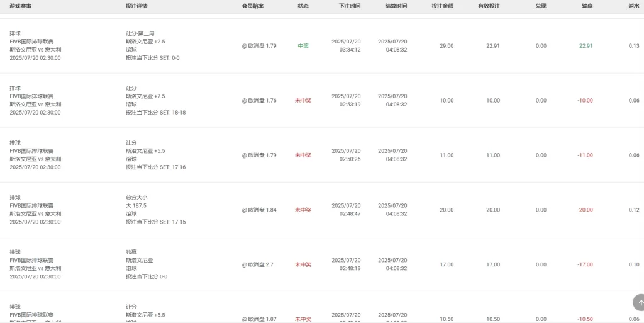
Task: Click the 兑现 column header
Action: point(541,6)
